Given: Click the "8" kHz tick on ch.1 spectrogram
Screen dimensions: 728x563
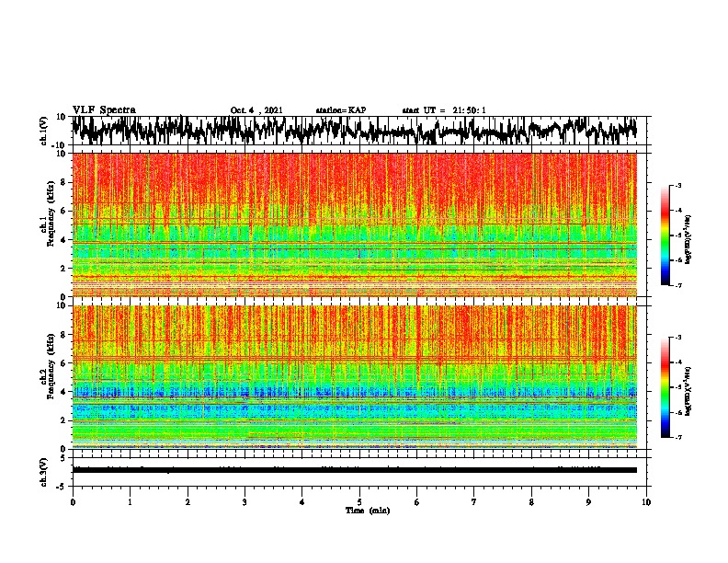Looking at the screenshot, I should pyautogui.click(x=63, y=182).
